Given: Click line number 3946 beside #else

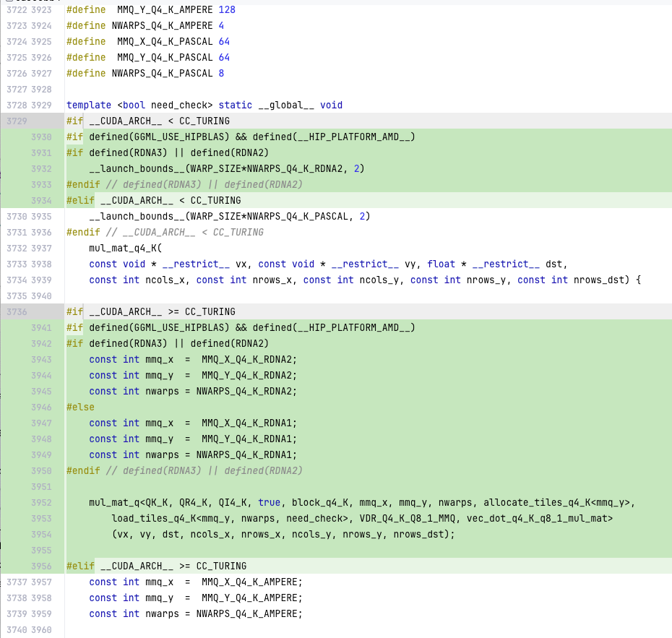Looking at the screenshot, I should (x=41, y=408).
